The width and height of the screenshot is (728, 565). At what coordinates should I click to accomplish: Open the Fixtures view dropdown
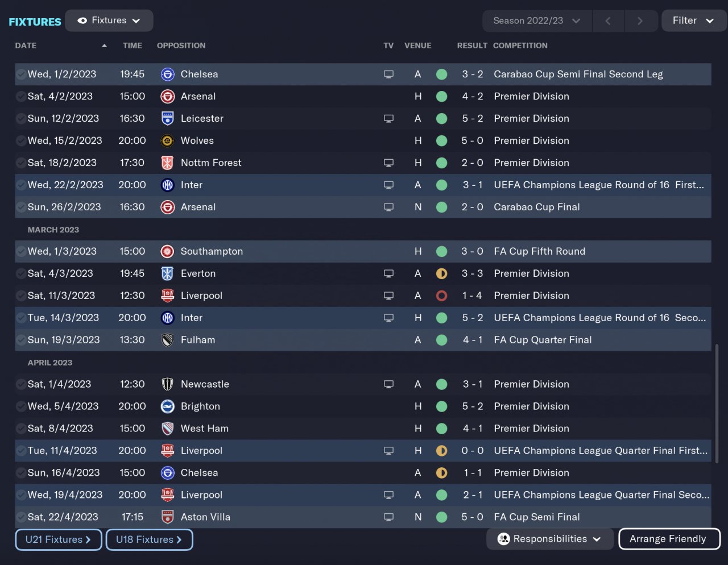pos(109,20)
